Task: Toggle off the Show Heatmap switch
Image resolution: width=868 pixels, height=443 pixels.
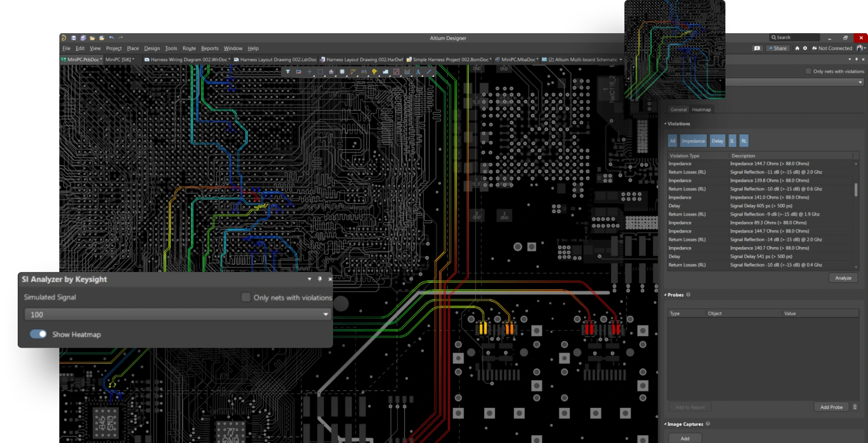Action: pyautogui.click(x=38, y=334)
